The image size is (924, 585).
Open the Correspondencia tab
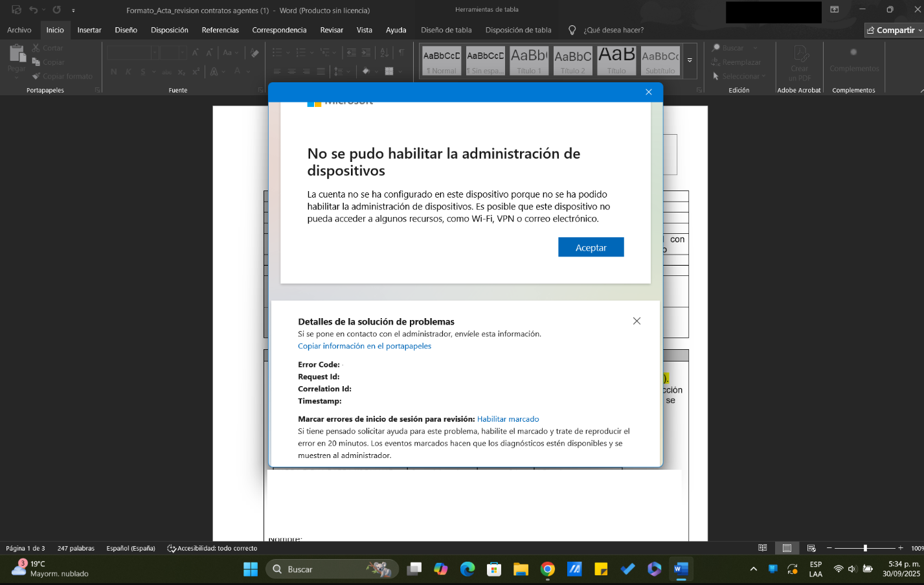[x=279, y=30]
